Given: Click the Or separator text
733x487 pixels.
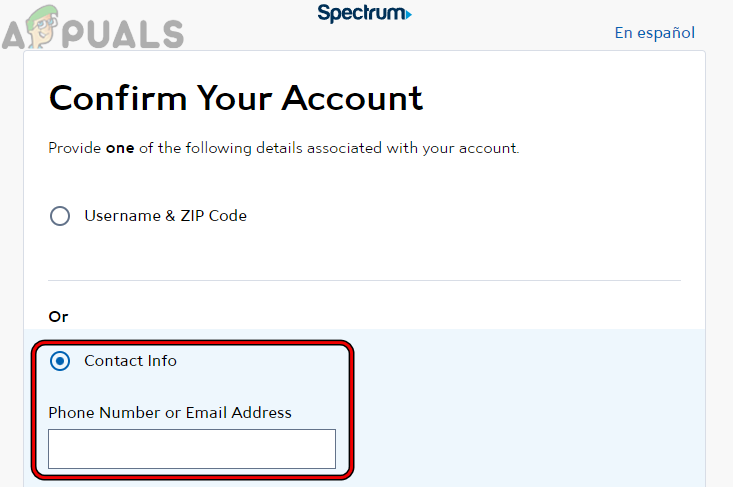Looking at the screenshot, I should click(x=58, y=316).
